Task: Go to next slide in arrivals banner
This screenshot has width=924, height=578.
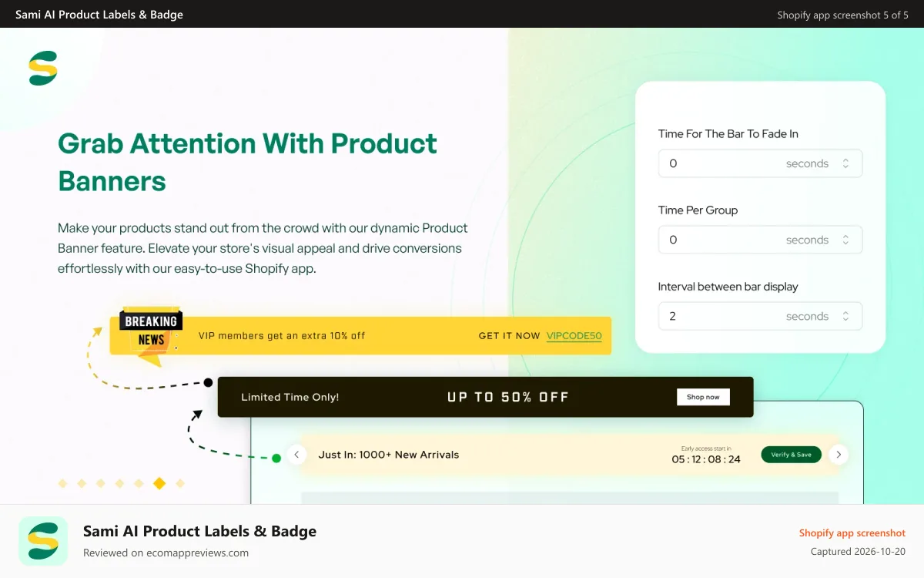Action: (839, 455)
